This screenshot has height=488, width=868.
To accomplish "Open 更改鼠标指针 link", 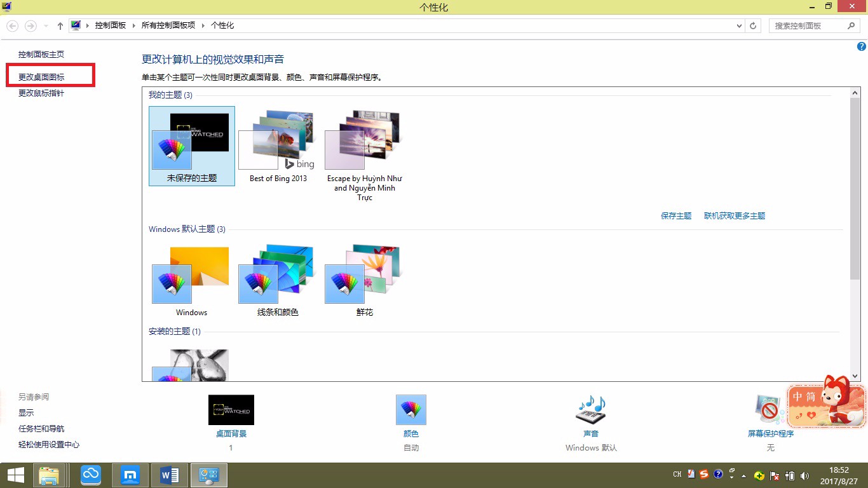I will (41, 93).
